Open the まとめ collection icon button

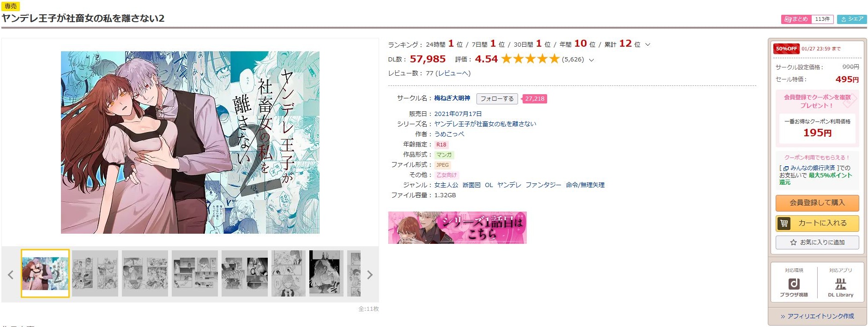[796, 19]
